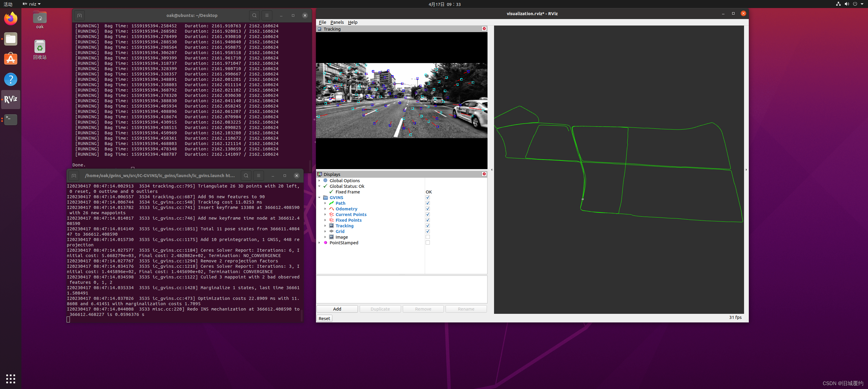Image resolution: width=868 pixels, height=389 pixels.
Task: Close the Tracking panel
Action: click(x=484, y=29)
